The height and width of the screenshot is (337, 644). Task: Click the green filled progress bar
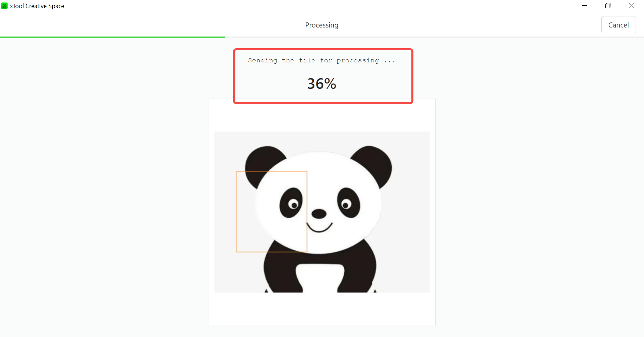pyautogui.click(x=112, y=37)
